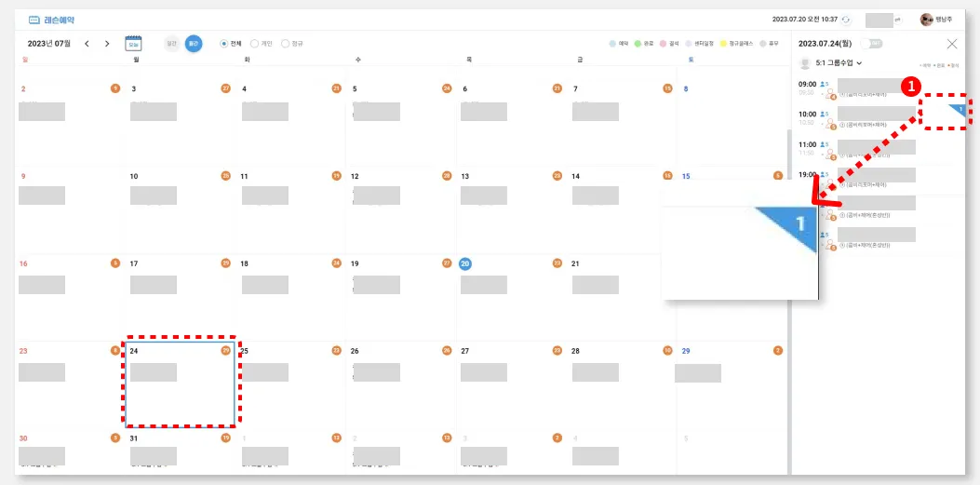The height and width of the screenshot is (485, 980).
Task: Click the 레슨예약 calendar logo icon
Action: 34,20
